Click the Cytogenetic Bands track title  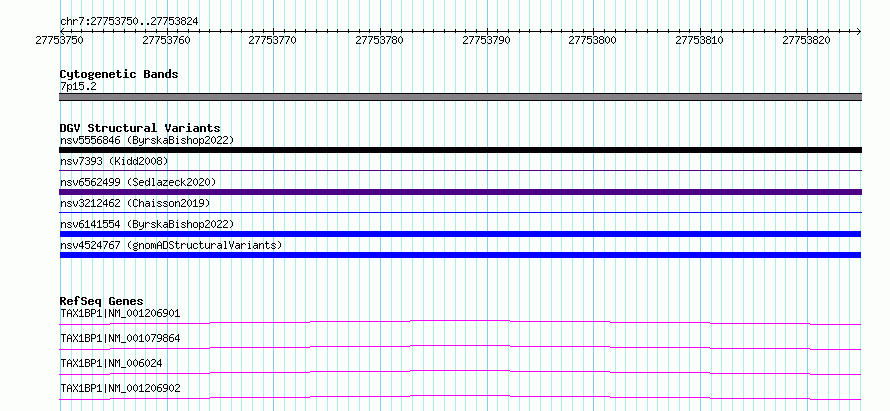coord(119,74)
